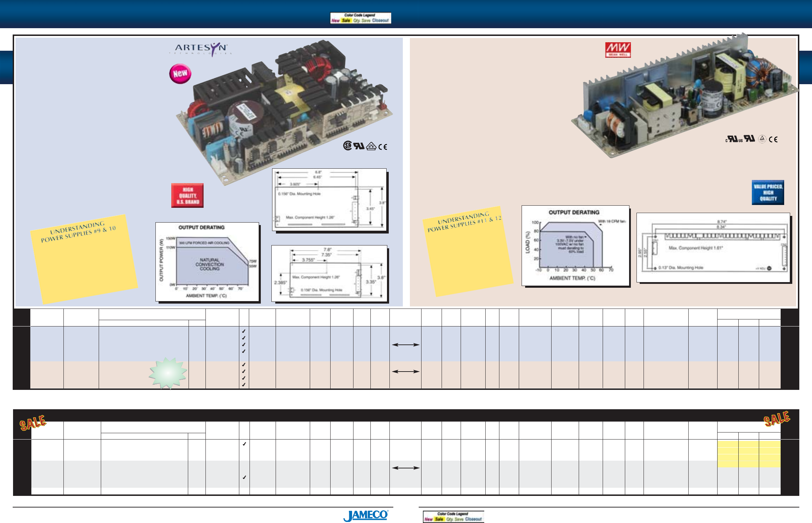
Task: Click the CSA mark under the Artesyn photo
Action: tap(347, 146)
